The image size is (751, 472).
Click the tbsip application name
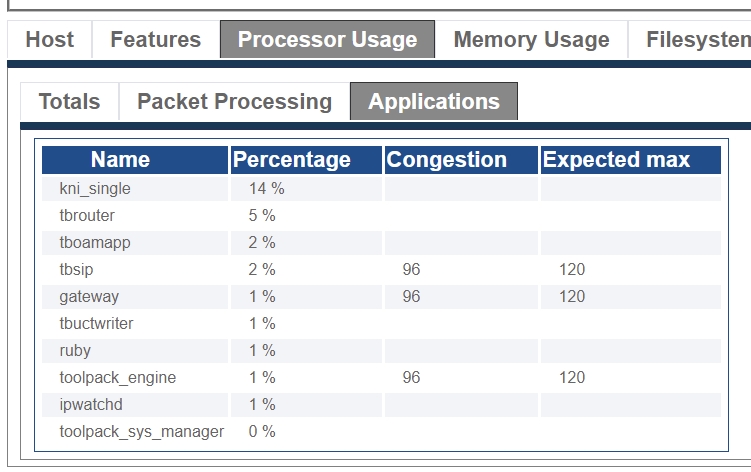[x=76, y=270]
